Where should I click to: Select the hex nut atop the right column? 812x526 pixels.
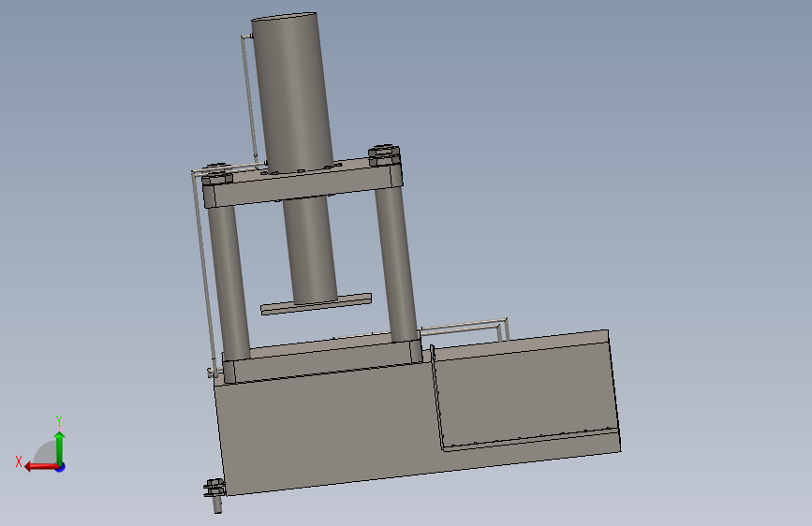click(384, 155)
